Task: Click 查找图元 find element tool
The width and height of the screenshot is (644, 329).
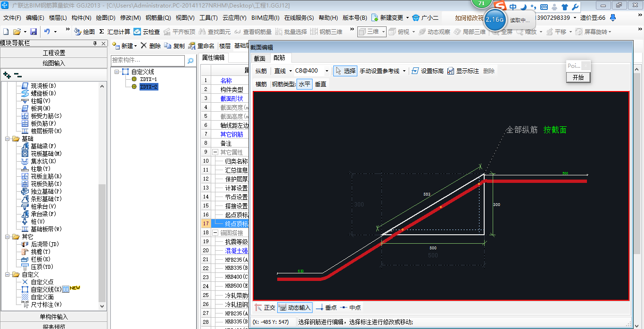Action: click(x=215, y=32)
